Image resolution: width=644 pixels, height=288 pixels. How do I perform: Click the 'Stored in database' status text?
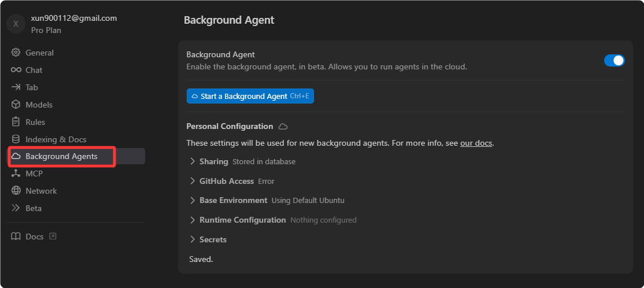point(264,161)
